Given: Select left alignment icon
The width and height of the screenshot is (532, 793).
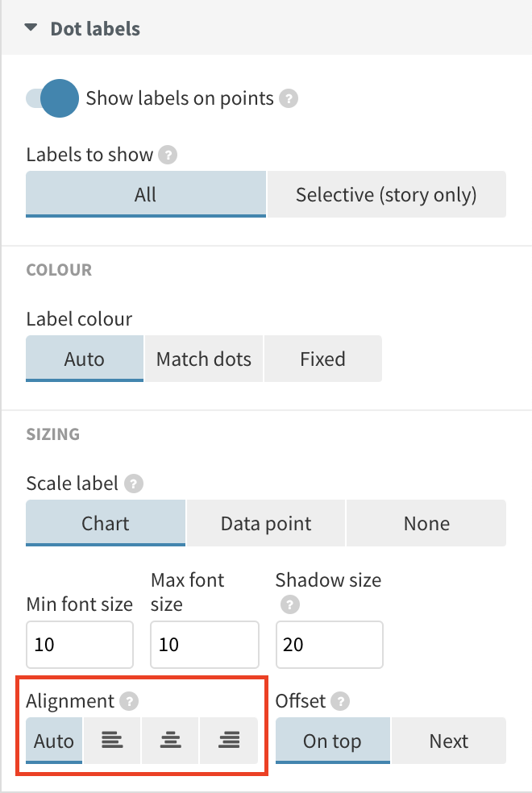Looking at the screenshot, I should click(x=112, y=741).
